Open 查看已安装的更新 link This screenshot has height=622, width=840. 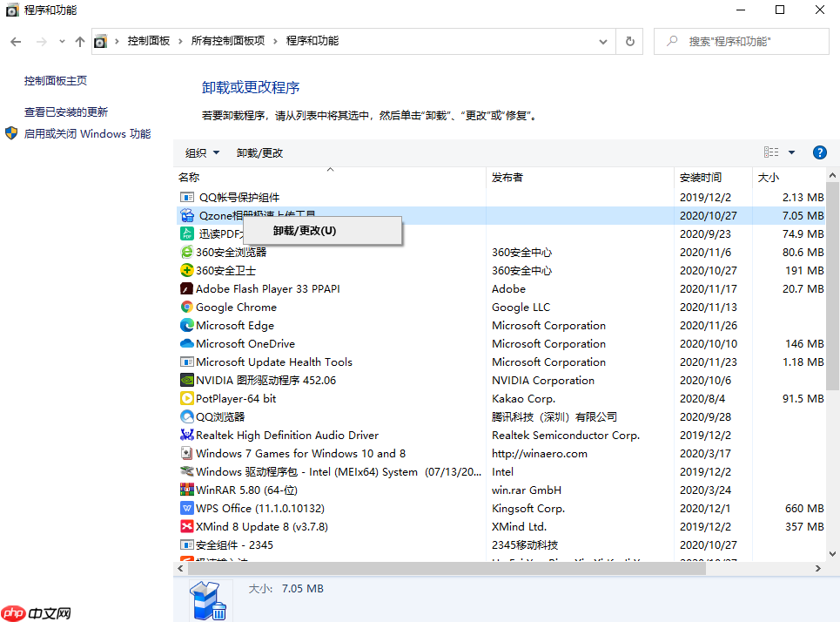coord(66,112)
